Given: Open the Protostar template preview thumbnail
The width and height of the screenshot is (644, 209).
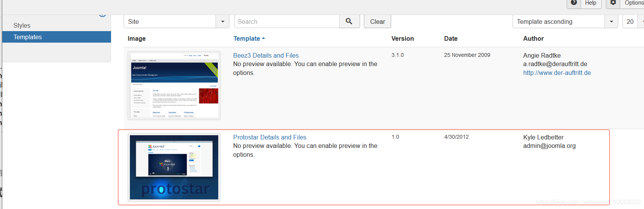Looking at the screenshot, I should (x=174, y=167).
